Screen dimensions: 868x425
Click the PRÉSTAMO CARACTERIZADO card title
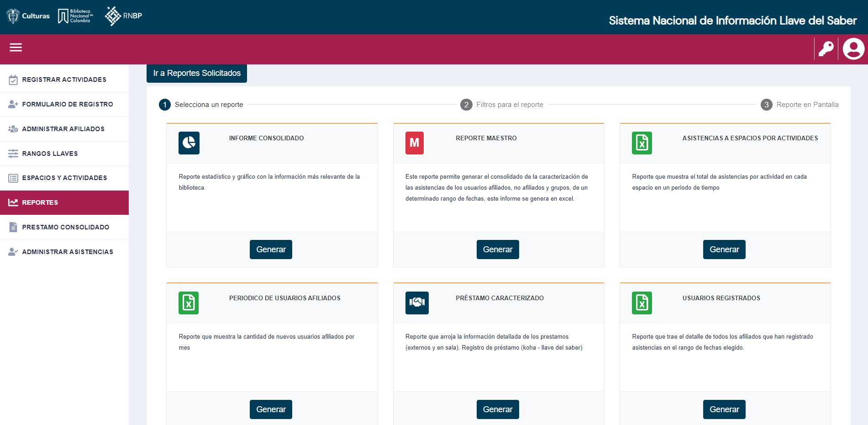(x=500, y=298)
